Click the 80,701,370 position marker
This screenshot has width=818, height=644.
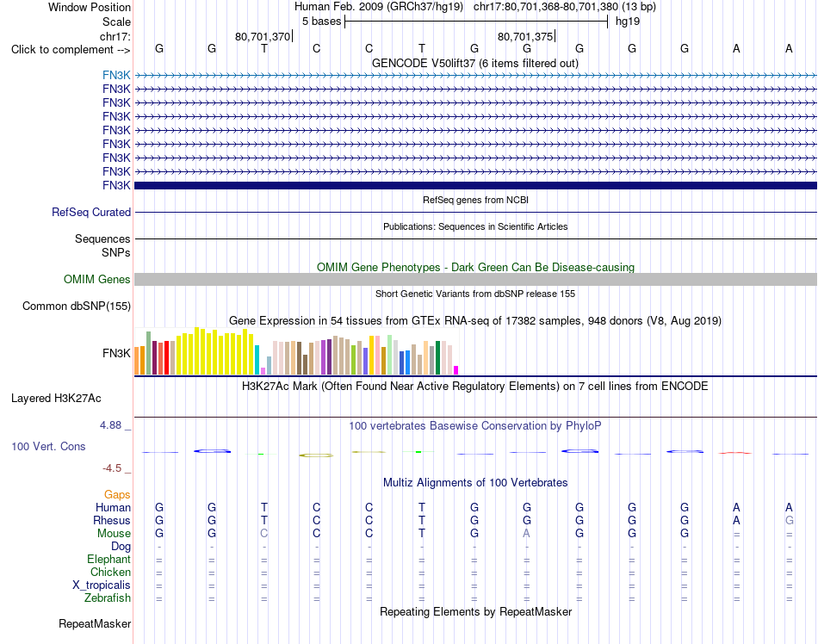263,36
